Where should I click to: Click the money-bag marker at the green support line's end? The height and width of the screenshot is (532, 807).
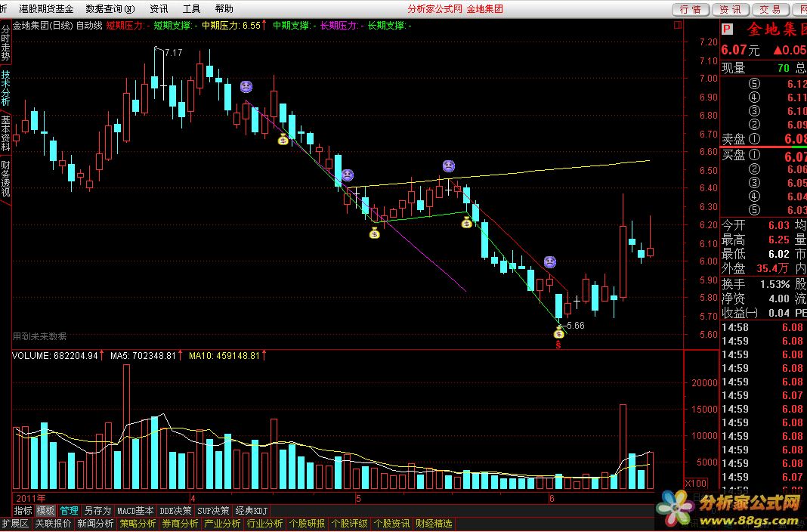click(x=466, y=222)
